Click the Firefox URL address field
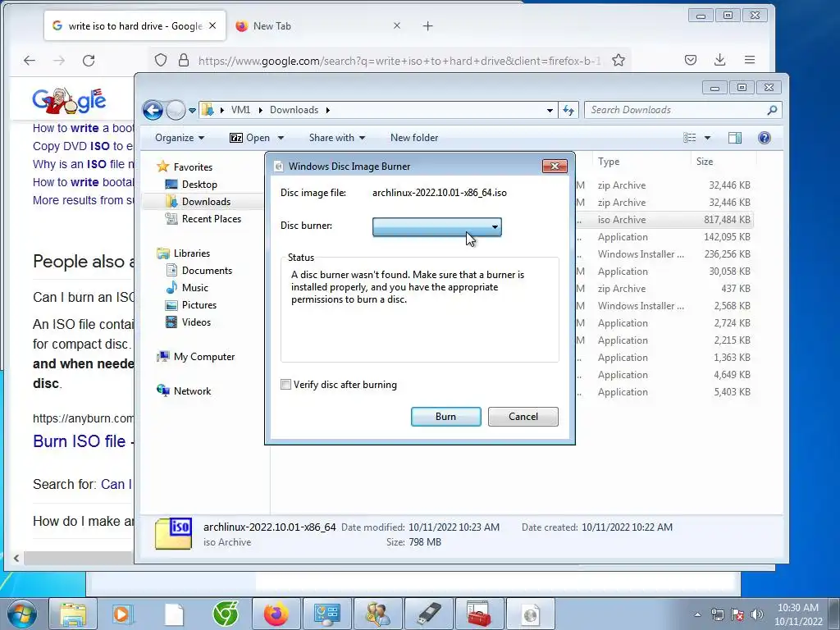This screenshot has width=840, height=630. [x=399, y=61]
